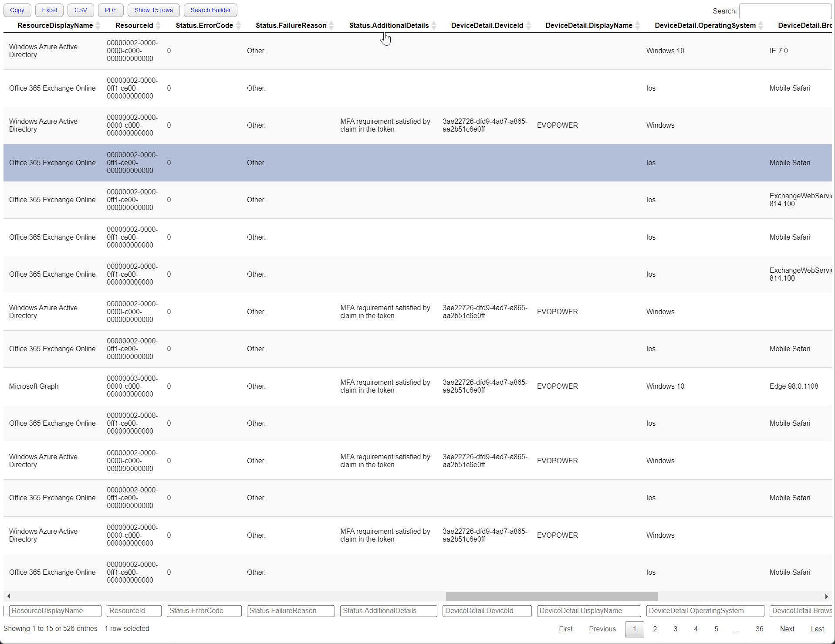Screen dimensions: 835x644
Task: Click the Last page link
Action: 817,629
